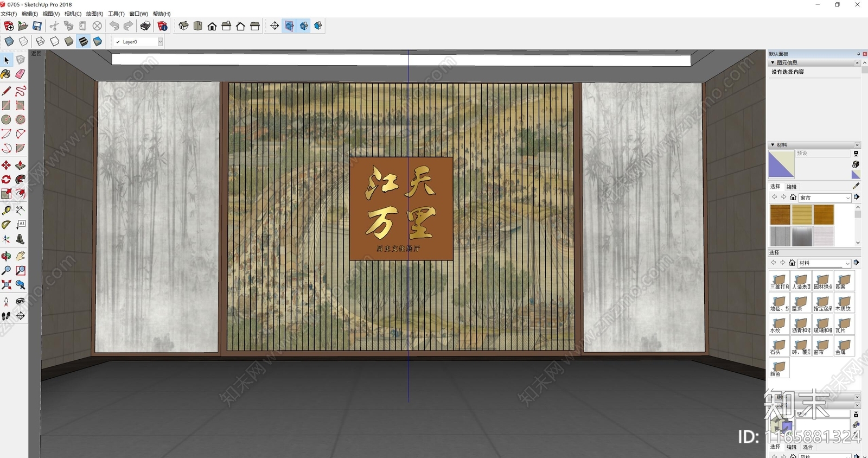Click the Redo arrow in the toolbar

(x=128, y=26)
